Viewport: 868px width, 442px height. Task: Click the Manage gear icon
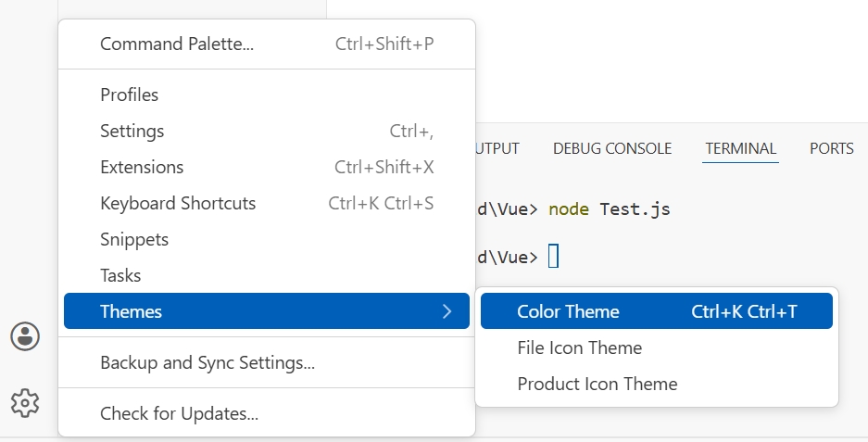coord(25,403)
